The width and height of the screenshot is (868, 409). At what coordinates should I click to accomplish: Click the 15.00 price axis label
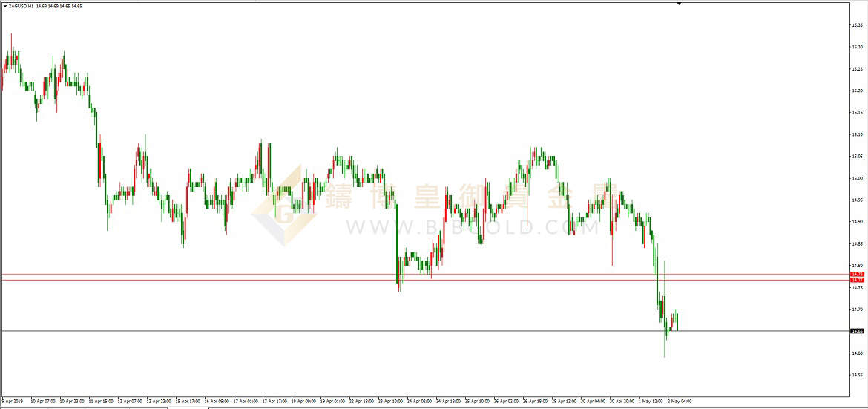pos(858,178)
